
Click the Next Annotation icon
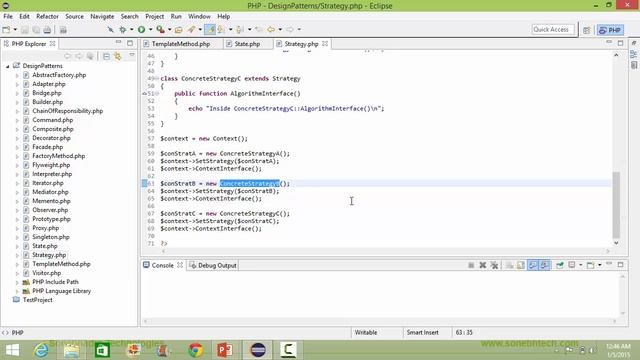(x=222, y=29)
